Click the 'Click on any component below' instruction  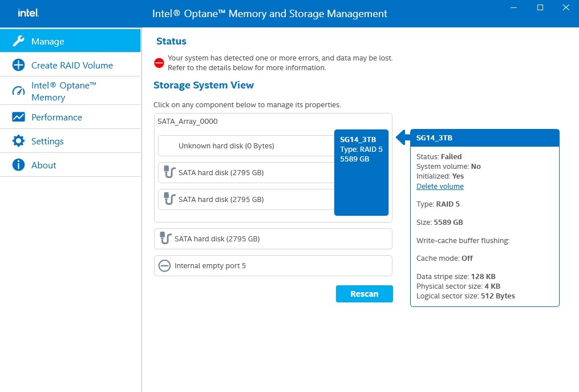247,105
